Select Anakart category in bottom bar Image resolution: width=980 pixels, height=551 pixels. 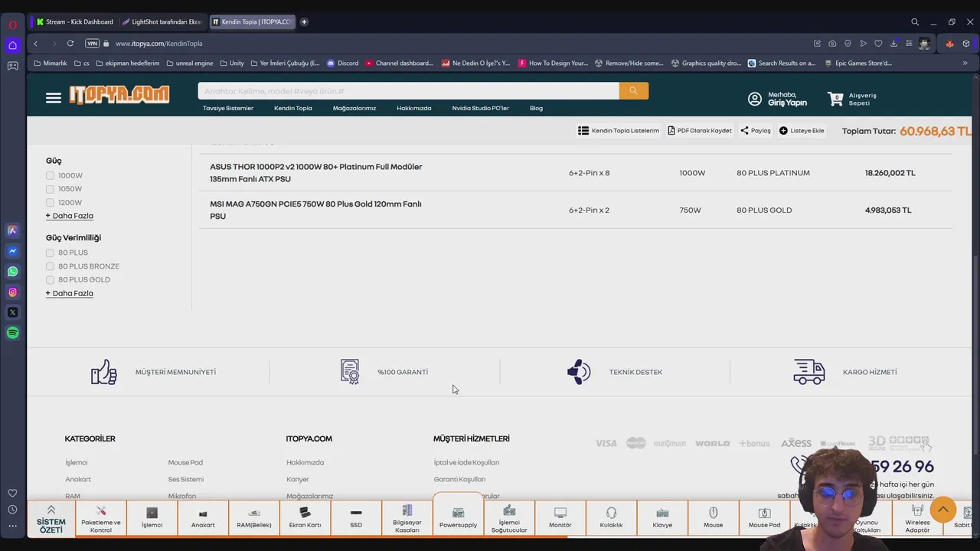203,518
